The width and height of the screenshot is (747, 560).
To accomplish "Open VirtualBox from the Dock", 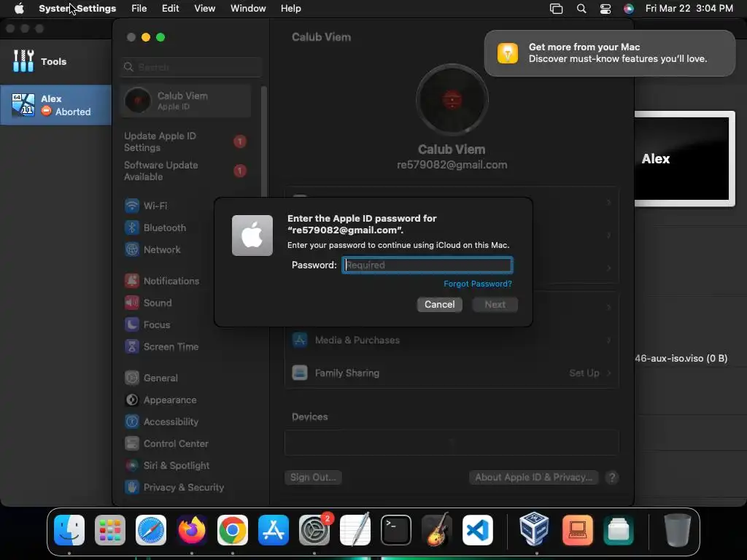I will tap(534, 529).
